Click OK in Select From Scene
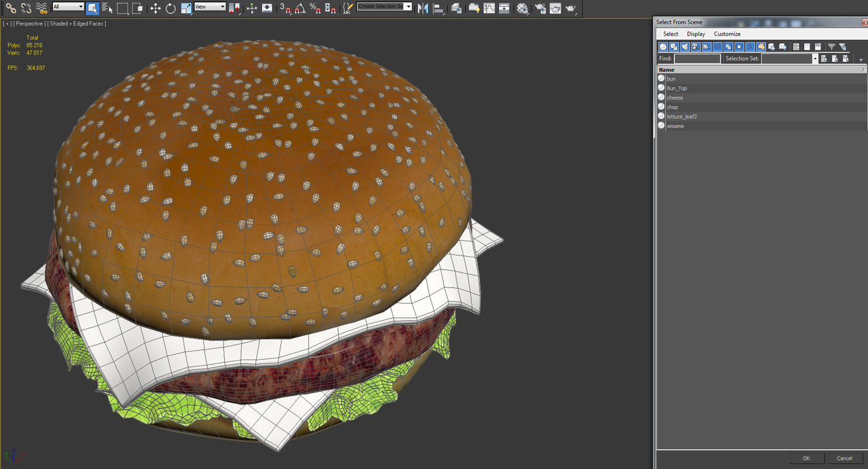 click(806, 458)
